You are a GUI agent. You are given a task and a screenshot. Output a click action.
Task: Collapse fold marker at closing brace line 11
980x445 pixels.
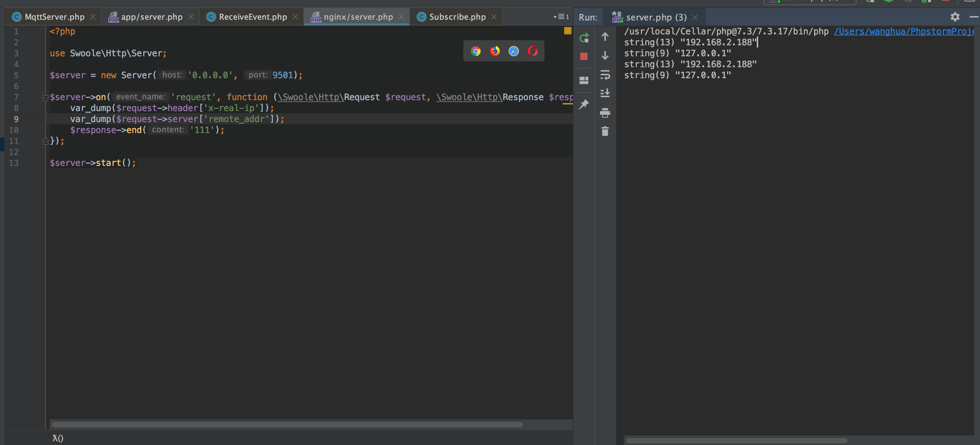[x=45, y=141]
